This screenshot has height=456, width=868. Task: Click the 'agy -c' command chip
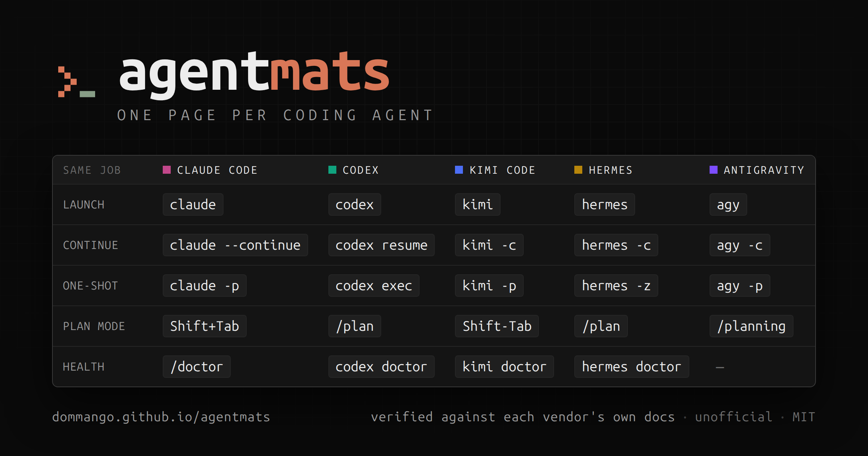(740, 245)
